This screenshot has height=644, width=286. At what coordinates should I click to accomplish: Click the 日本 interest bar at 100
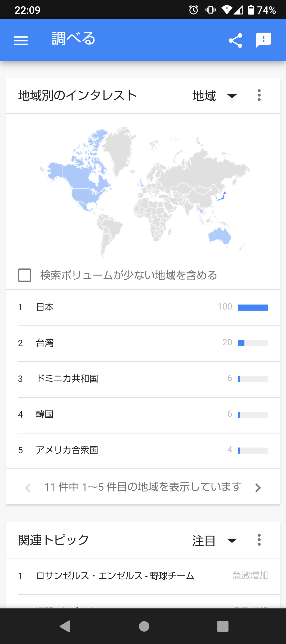(253, 307)
